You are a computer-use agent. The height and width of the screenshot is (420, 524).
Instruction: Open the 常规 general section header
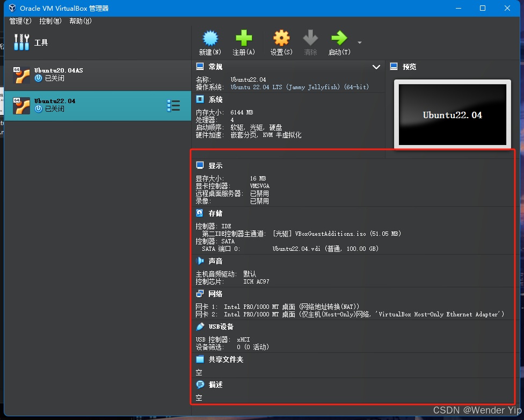coord(215,67)
